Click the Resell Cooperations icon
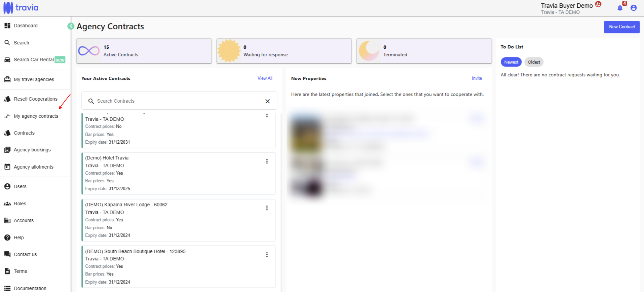This screenshot has height=292, width=644. 7,99
